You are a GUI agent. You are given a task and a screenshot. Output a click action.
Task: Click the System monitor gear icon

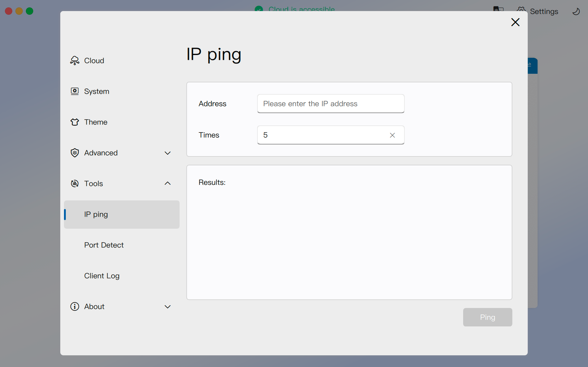point(75,91)
